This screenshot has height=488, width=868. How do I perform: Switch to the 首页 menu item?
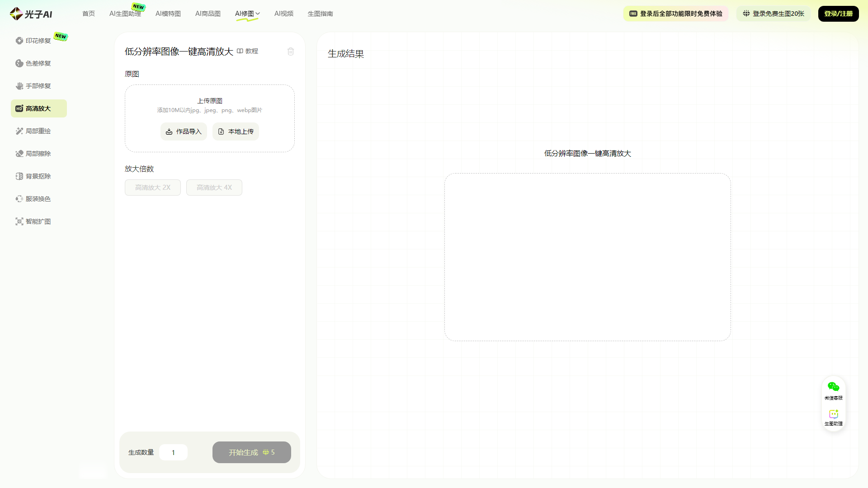[x=88, y=14]
